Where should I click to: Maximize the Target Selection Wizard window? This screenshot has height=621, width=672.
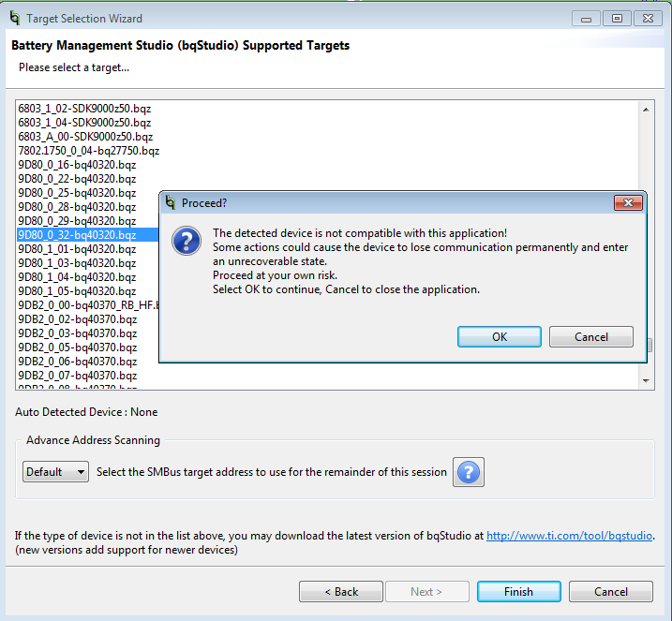[617, 19]
